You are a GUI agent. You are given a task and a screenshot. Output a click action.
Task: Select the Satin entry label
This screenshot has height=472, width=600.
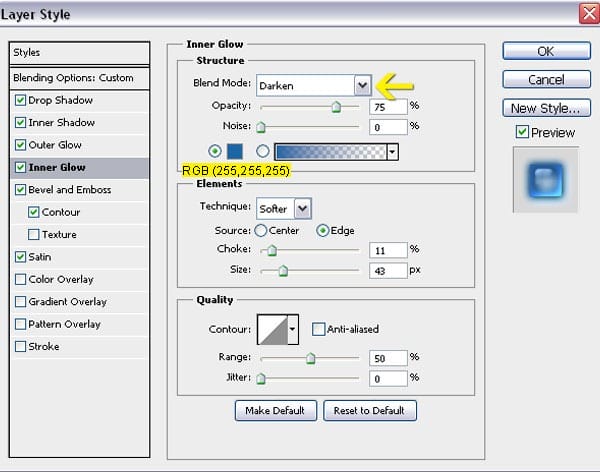tap(40, 257)
